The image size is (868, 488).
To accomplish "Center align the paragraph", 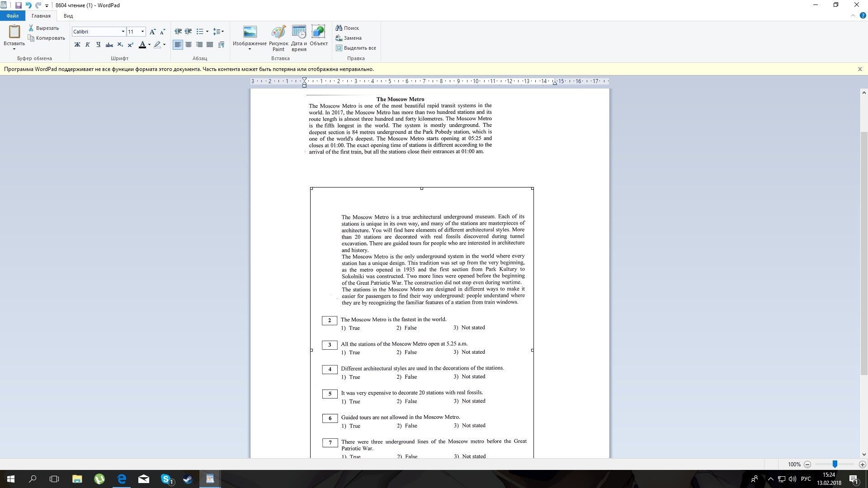I will pyautogui.click(x=189, y=44).
